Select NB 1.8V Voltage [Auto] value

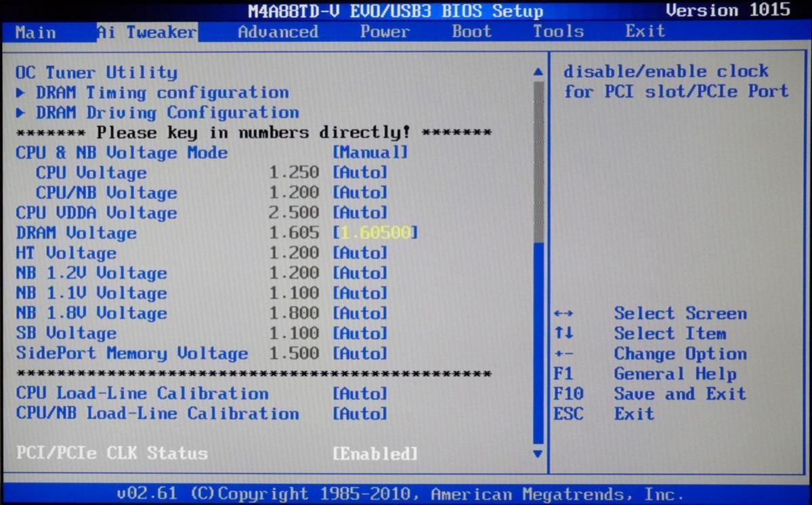click(x=360, y=313)
